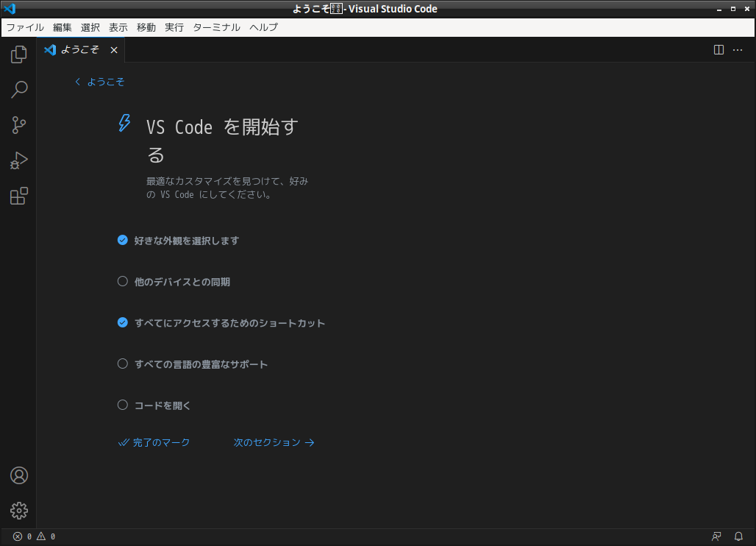Click the warnings triangle in status bar

41,536
